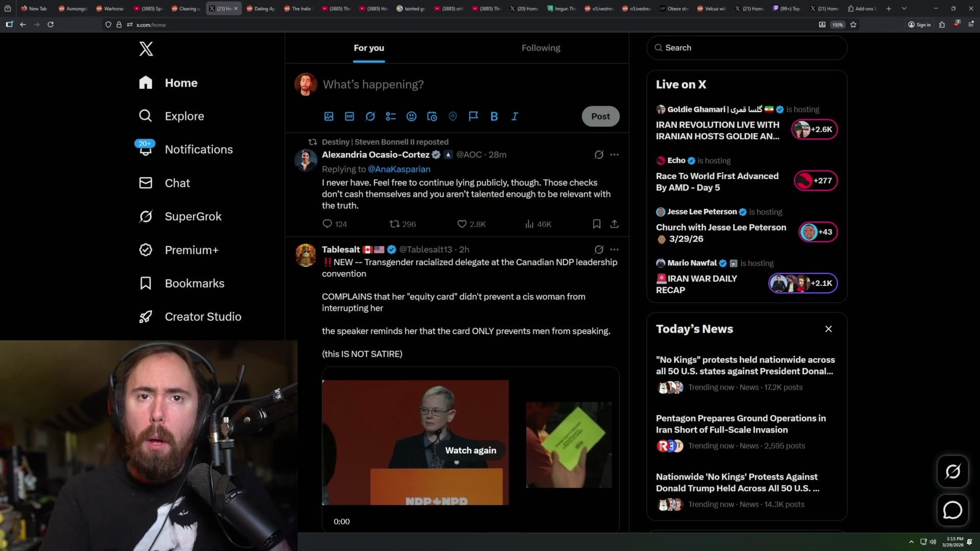Image resolution: width=980 pixels, height=551 pixels.
Task: Open the GIF picker in the composer
Action: point(349,116)
